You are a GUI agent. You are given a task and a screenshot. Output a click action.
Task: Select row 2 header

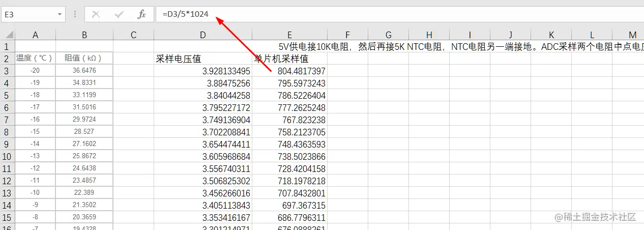point(7,59)
